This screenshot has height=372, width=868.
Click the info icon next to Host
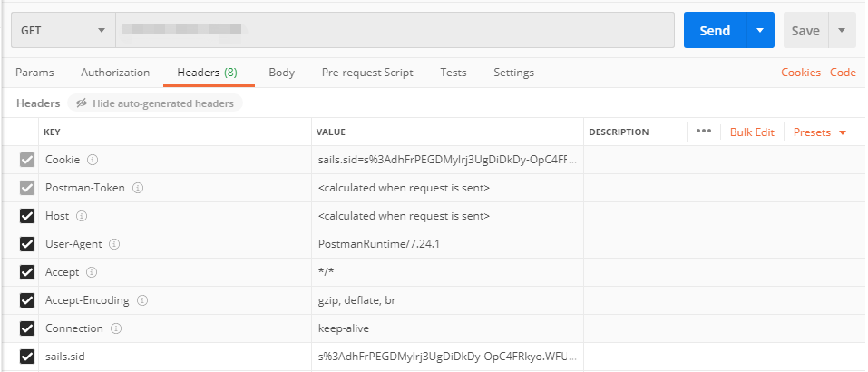(x=82, y=217)
